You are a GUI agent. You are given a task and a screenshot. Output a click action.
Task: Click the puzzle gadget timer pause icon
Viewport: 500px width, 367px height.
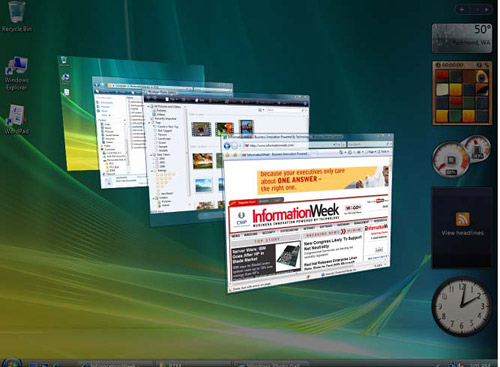click(x=438, y=65)
